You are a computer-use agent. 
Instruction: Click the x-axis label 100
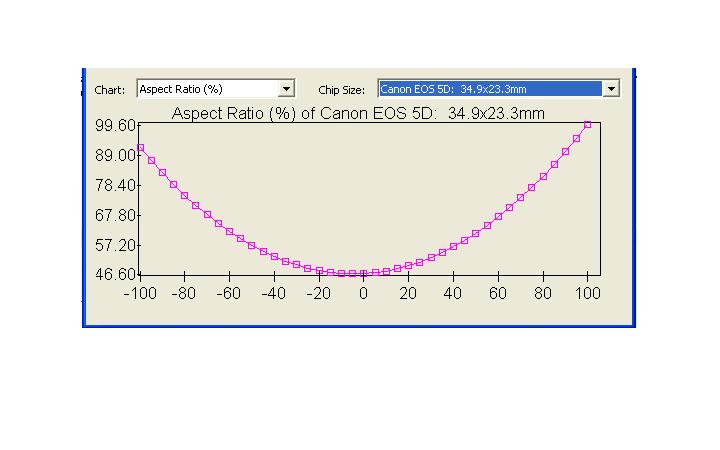[x=588, y=293]
